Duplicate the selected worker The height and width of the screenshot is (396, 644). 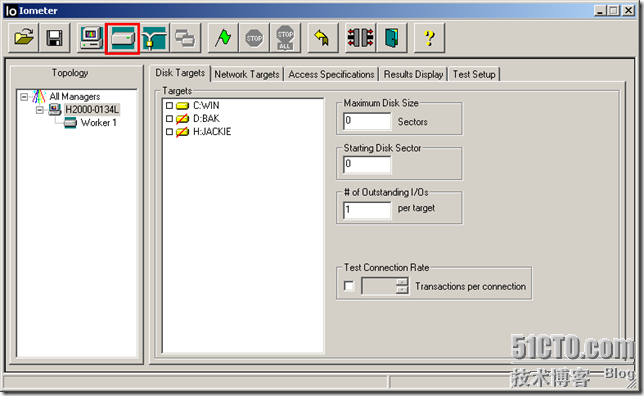coord(185,38)
